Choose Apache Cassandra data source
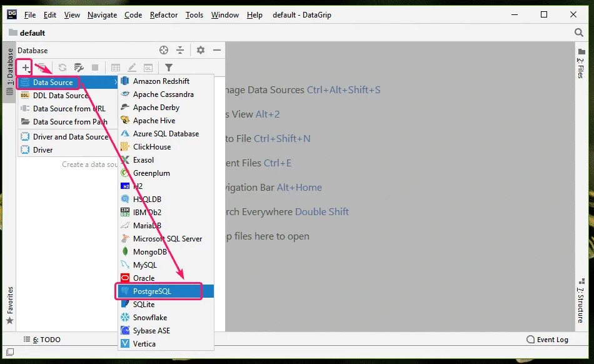Image resolution: width=594 pixels, height=364 pixels. coord(166,94)
